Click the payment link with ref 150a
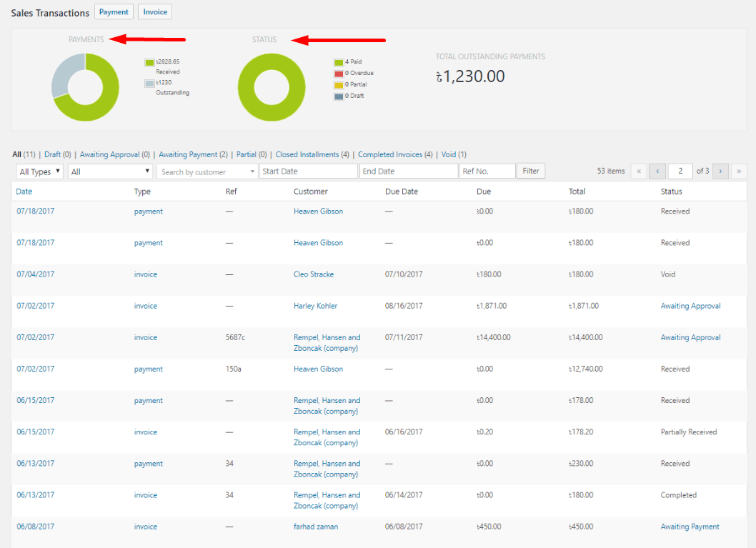This screenshot has height=548, width=756. [x=149, y=369]
